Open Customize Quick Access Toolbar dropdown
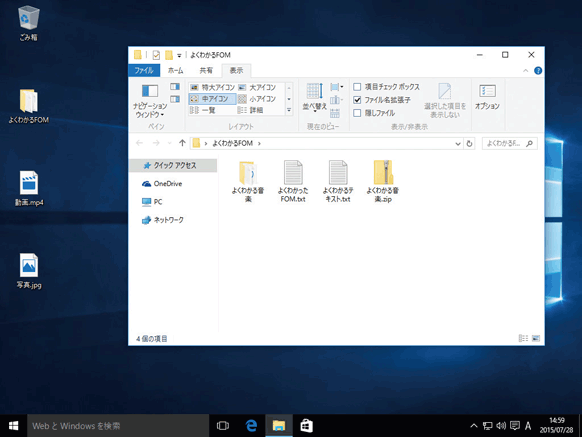582x437 pixels. pos(179,55)
